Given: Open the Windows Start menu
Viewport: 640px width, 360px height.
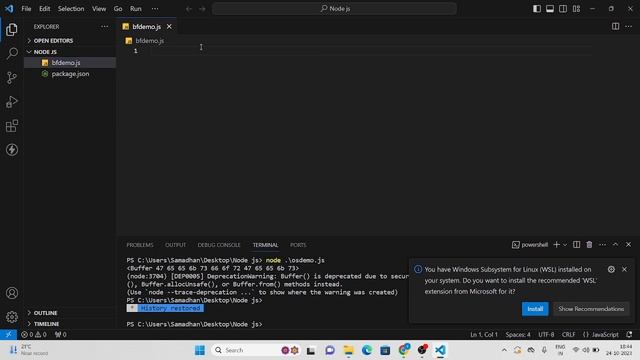Looking at the screenshot, I should (200, 350).
